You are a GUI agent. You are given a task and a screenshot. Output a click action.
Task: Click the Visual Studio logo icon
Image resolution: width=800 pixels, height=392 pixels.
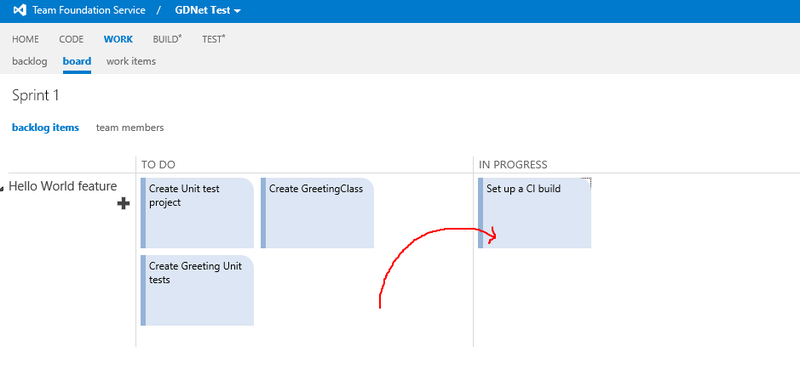(x=19, y=10)
